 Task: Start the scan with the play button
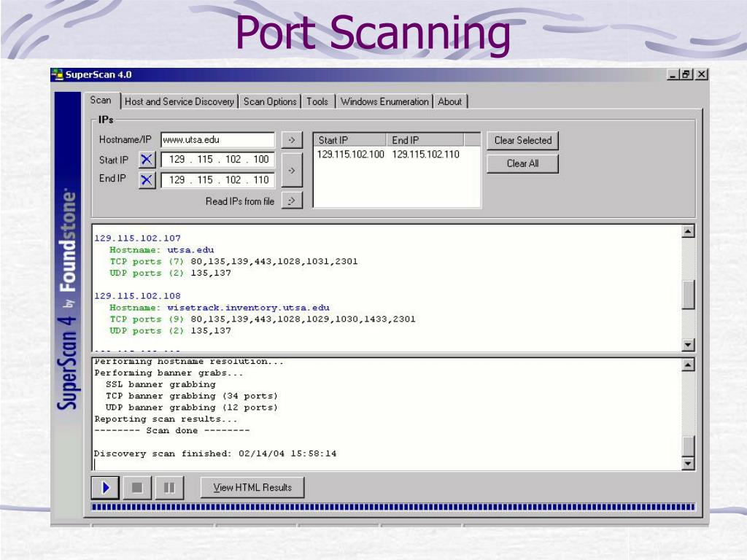click(x=105, y=488)
